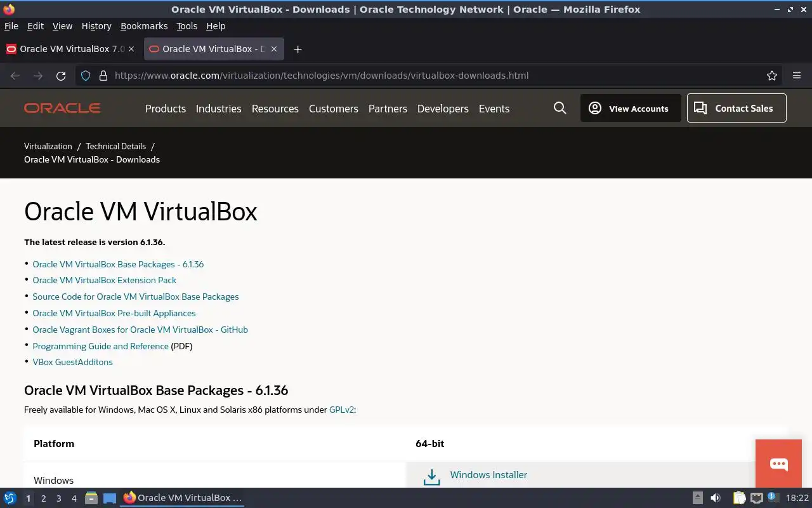
Task: Click the network connection tray icon
Action: click(x=756, y=498)
